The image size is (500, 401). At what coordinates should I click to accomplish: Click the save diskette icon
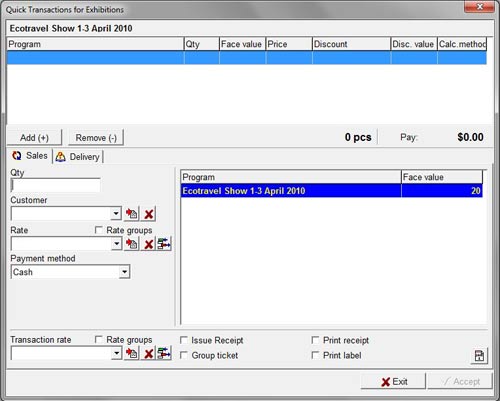[x=479, y=356]
